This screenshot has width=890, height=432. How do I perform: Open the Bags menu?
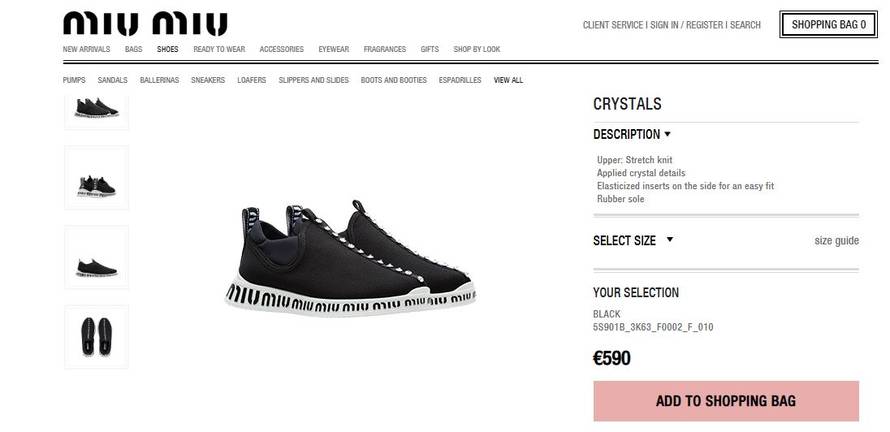click(x=133, y=49)
